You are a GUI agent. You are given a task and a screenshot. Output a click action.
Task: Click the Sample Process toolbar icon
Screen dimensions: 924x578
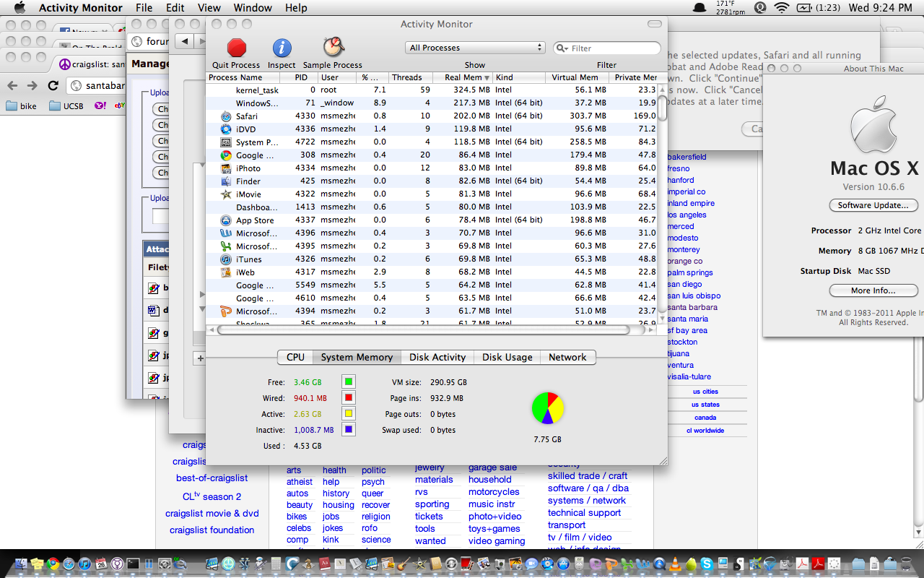333,48
